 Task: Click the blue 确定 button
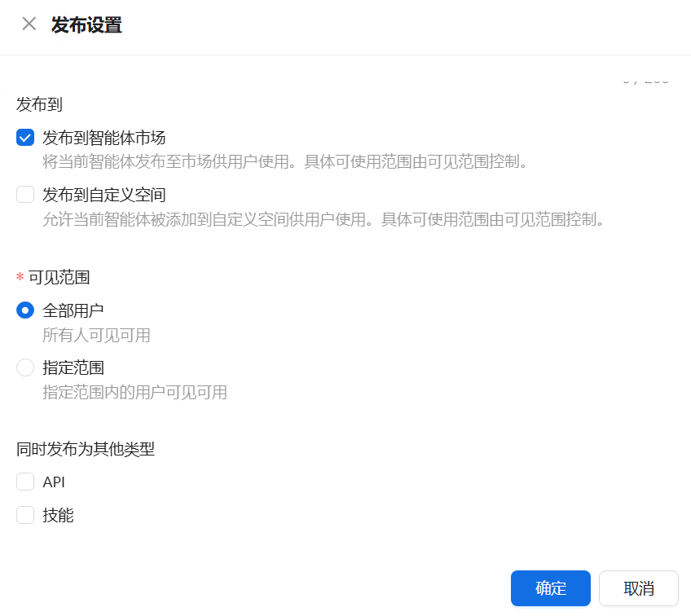click(x=550, y=588)
